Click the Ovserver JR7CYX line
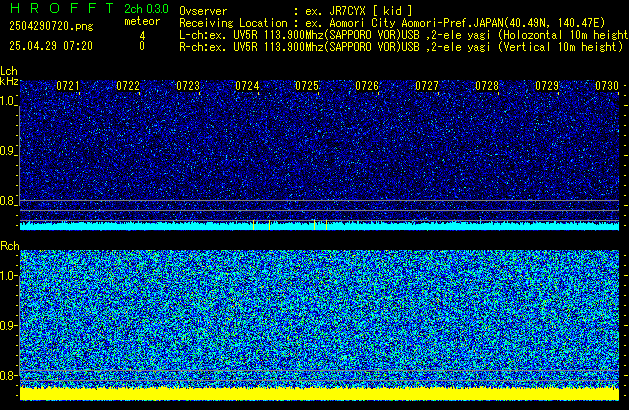The width and height of the screenshot is (629, 410). point(296,11)
